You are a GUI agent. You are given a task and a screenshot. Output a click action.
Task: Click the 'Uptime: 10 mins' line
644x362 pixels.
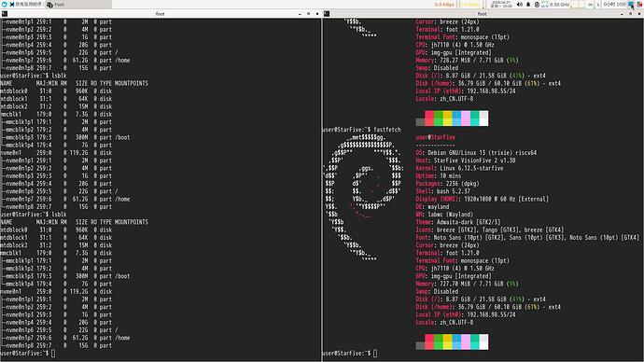[x=439, y=176]
